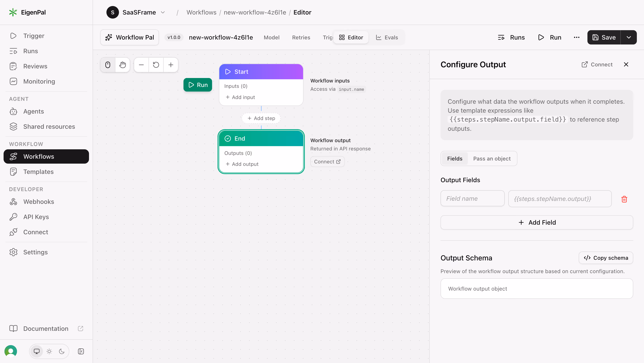
Task: Collapse the sidebar panel
Action: [81, 351]
